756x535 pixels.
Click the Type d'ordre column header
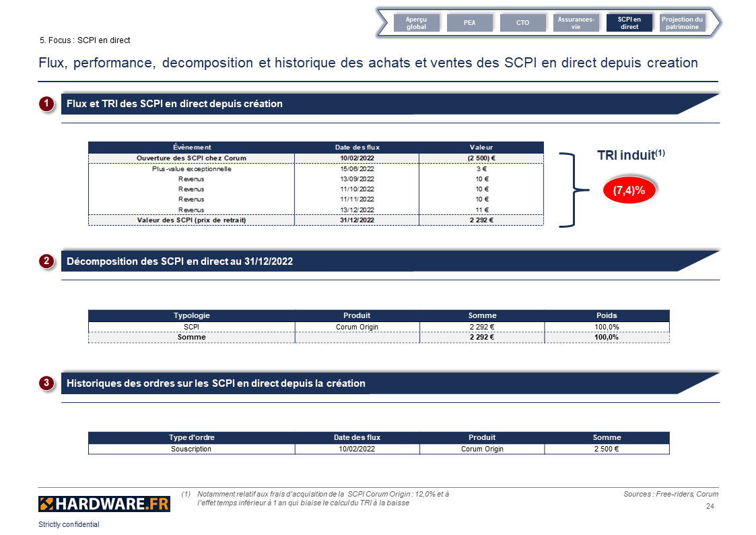pyautogui.click(x=191, y=437)
